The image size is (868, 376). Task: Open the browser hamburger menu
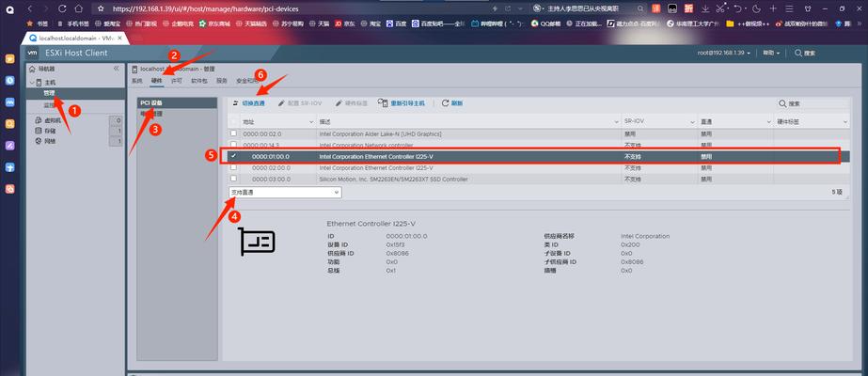pos(789,8)
